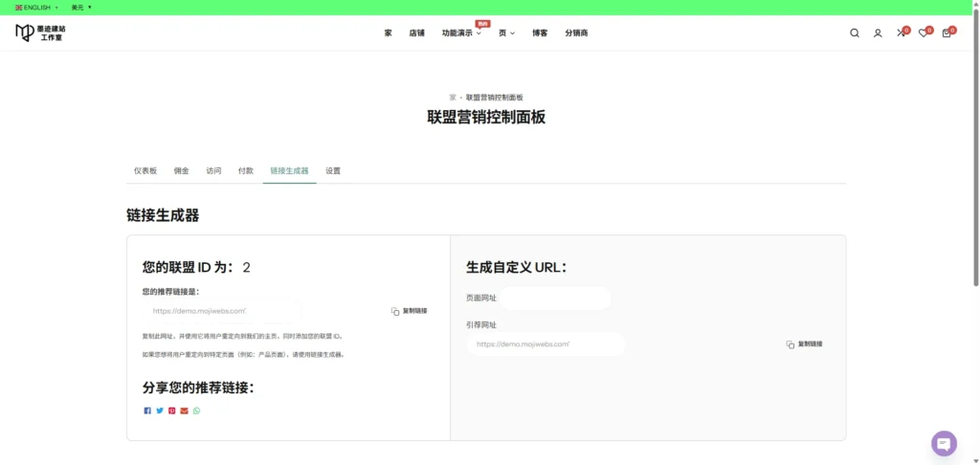Open the shopping cart icon
This screenshot has width=980, height=465.
947,33
